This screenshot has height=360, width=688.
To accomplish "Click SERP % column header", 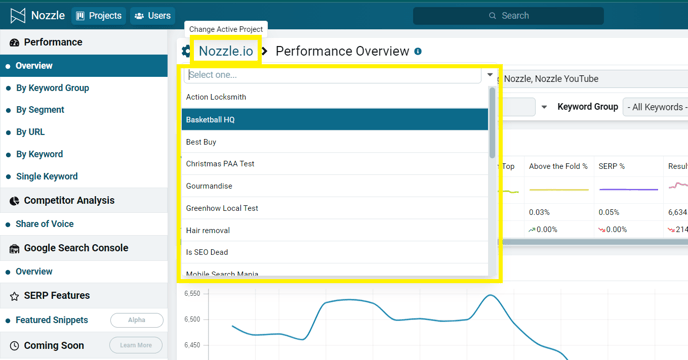I will (x=611, y=166).
